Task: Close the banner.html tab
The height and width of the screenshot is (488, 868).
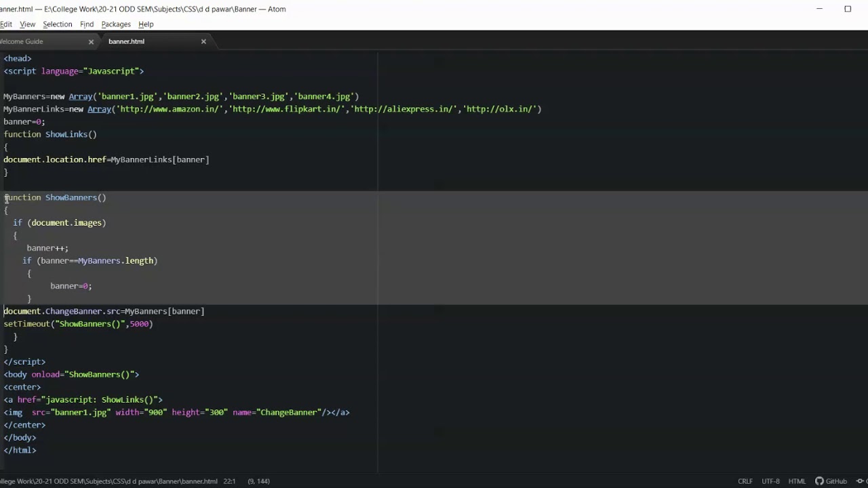Action: pyautogui.click(x=203, y=41)
